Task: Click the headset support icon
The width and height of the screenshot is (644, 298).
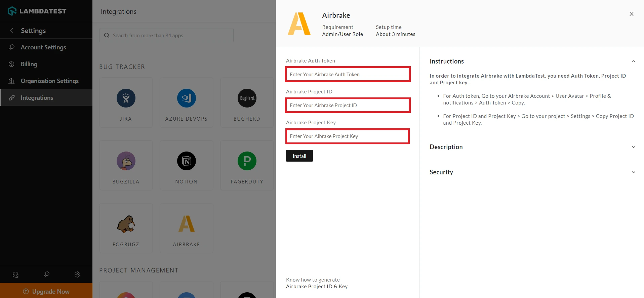Action: tap(15, 274)
